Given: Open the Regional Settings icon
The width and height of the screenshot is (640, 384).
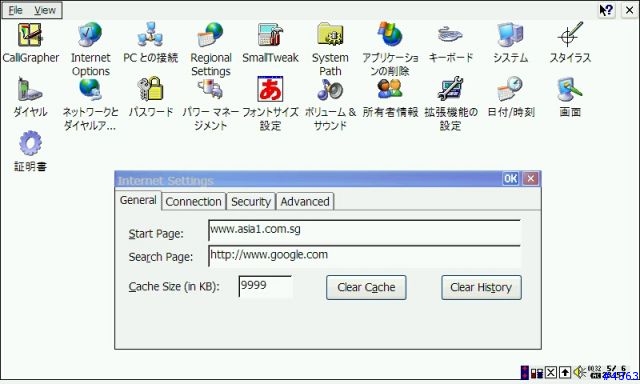Looking at the screenshot, I should pos(211,34).
